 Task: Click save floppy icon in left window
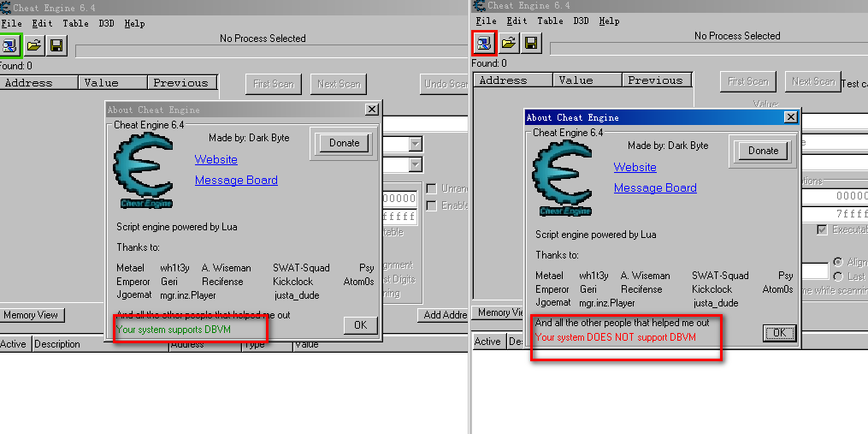56,45
